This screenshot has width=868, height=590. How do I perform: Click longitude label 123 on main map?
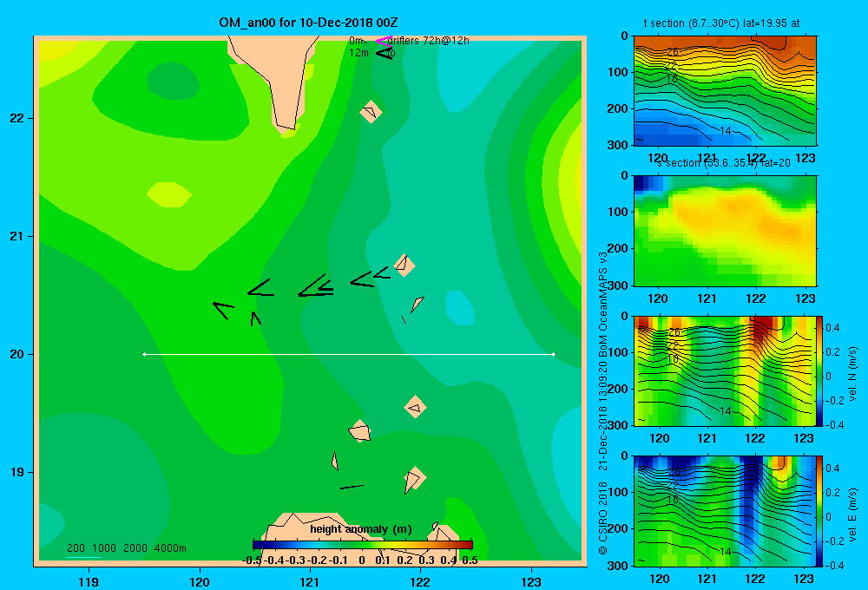tap(531, 581)
